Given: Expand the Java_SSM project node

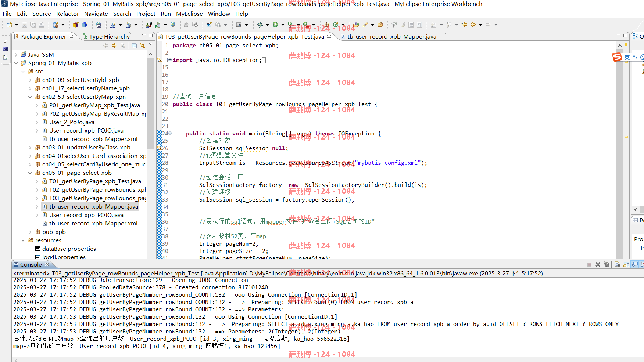Looking at the screenshot, I should (16, 55).
